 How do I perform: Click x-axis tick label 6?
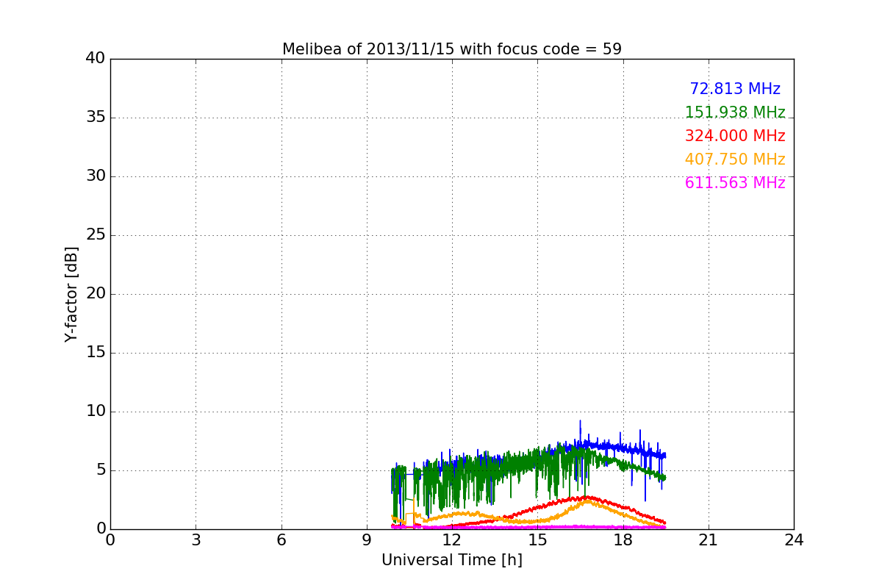click(x=281, y=540)
